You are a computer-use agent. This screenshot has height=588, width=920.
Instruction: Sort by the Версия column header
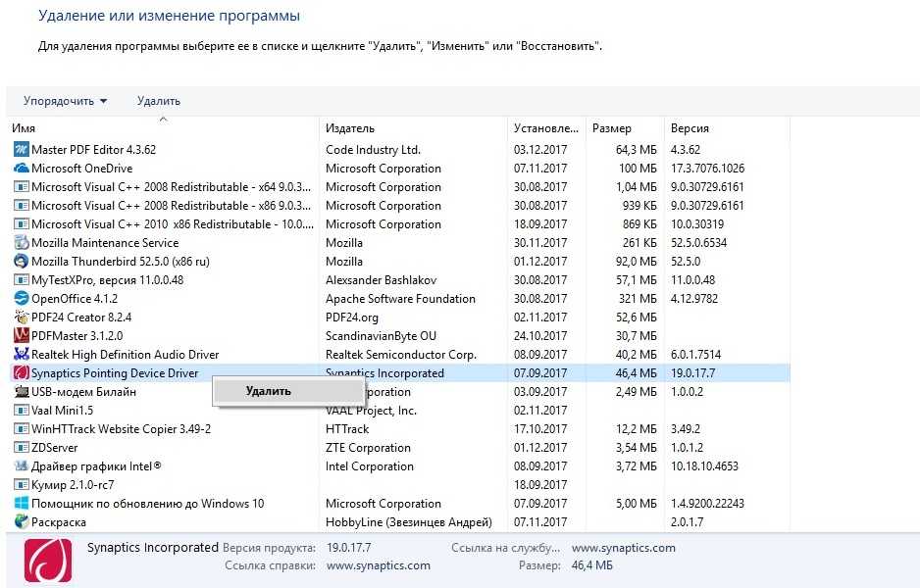(690, 128)
